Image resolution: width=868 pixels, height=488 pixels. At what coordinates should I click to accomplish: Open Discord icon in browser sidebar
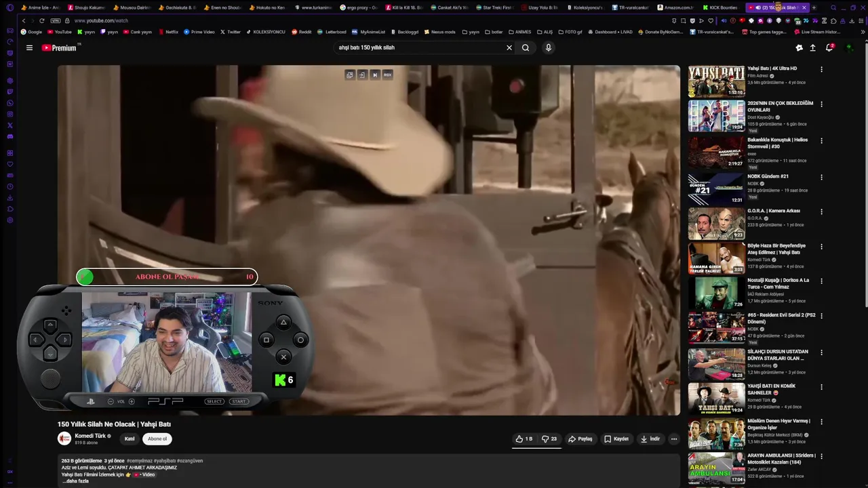pos(10,136)
